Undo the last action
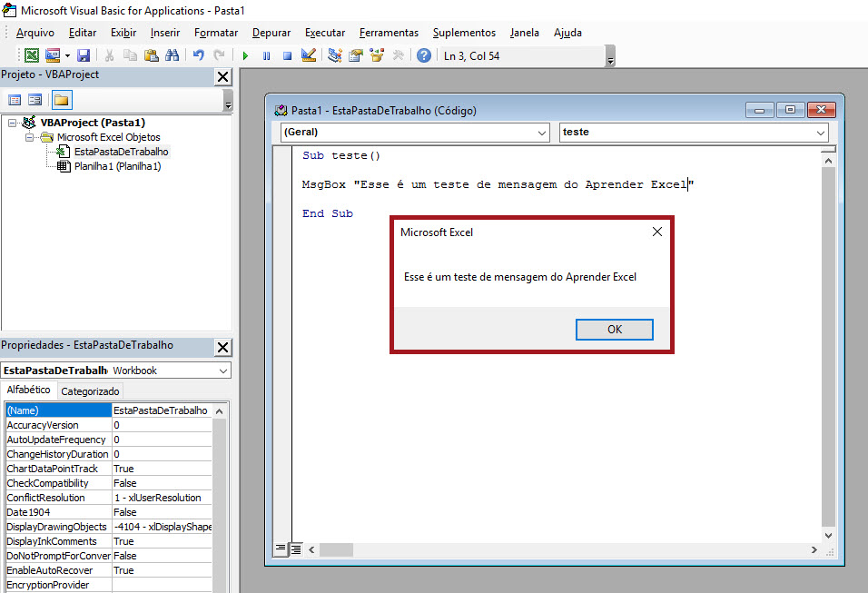The height and width of the screenshot is (593, 868). click(199, 55)
